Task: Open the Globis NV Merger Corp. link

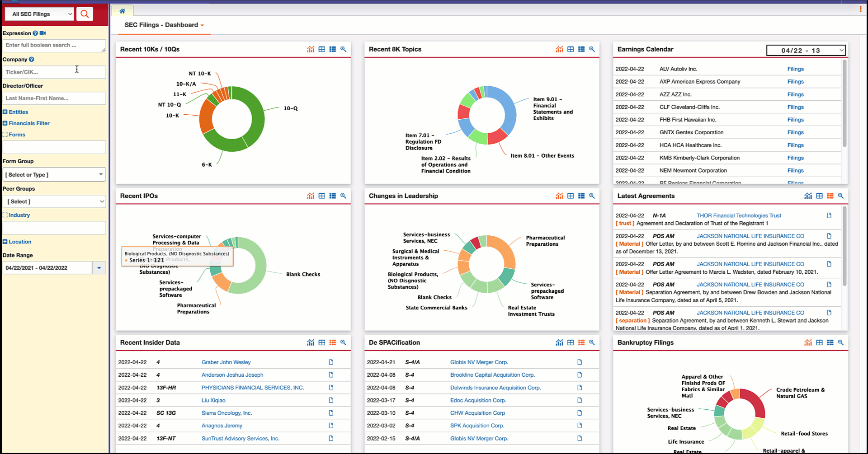Action: click(x=479, y=362)
